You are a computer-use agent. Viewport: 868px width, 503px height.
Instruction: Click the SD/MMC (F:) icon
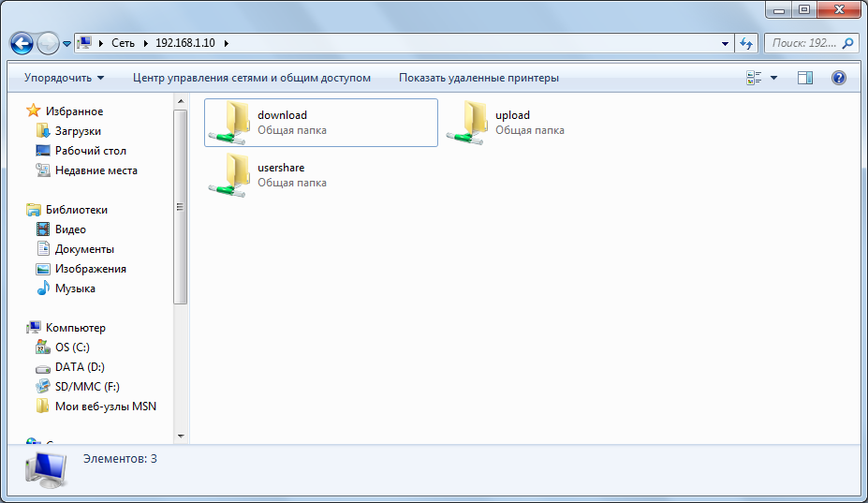pyautogui.click(x=43, y=387)
